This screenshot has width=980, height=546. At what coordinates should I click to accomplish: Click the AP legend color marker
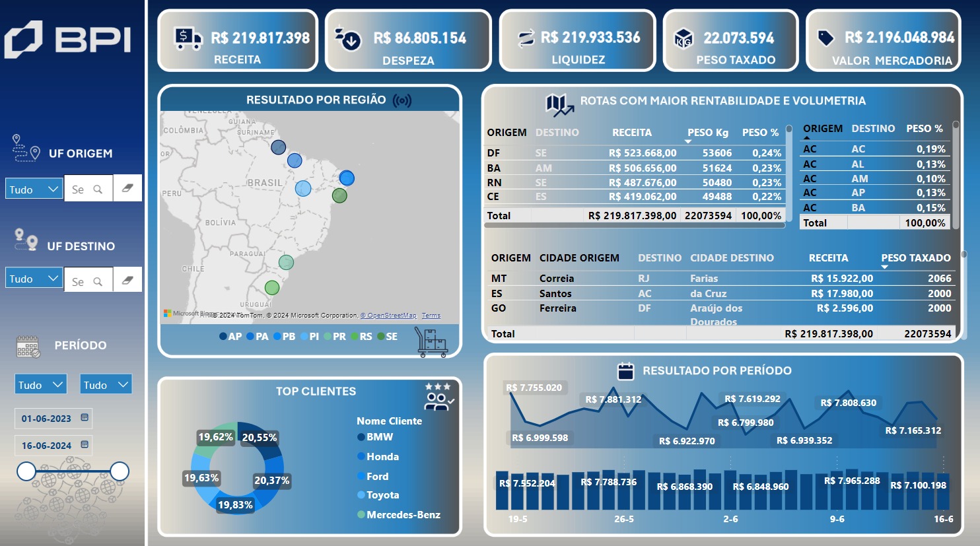pyautogui.click(x=223, y=337)
